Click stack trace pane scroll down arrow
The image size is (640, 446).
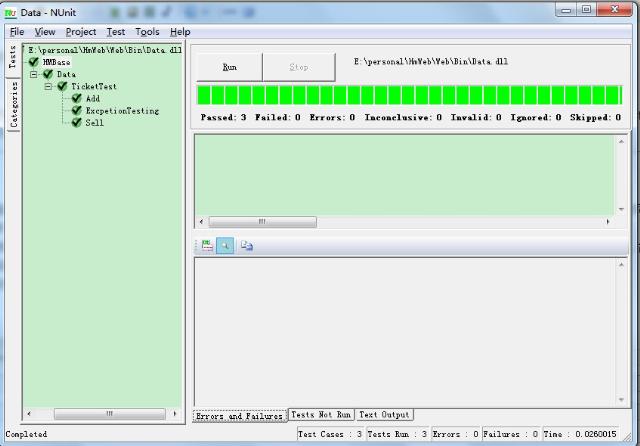click(x=621, y=399)
